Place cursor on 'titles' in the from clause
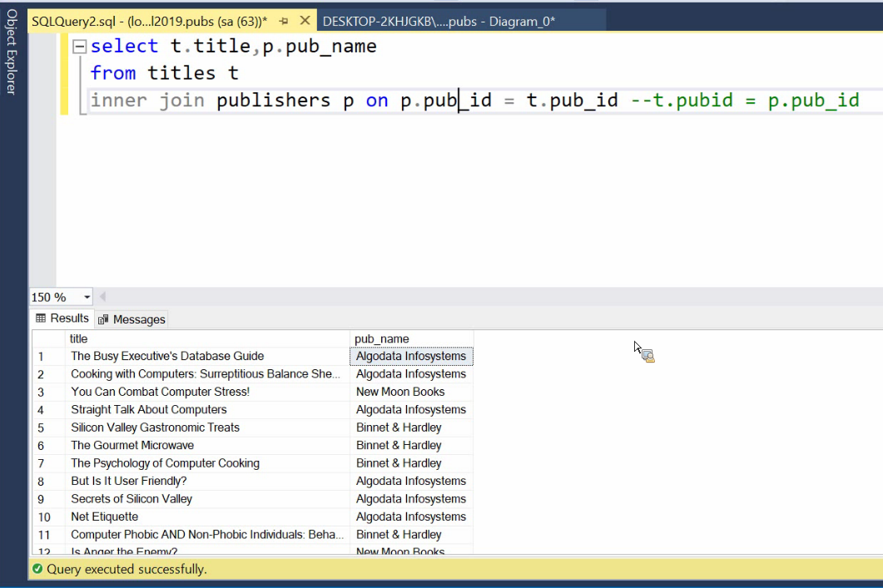Viewport: 883px width, 588px height. coord(181,73)
